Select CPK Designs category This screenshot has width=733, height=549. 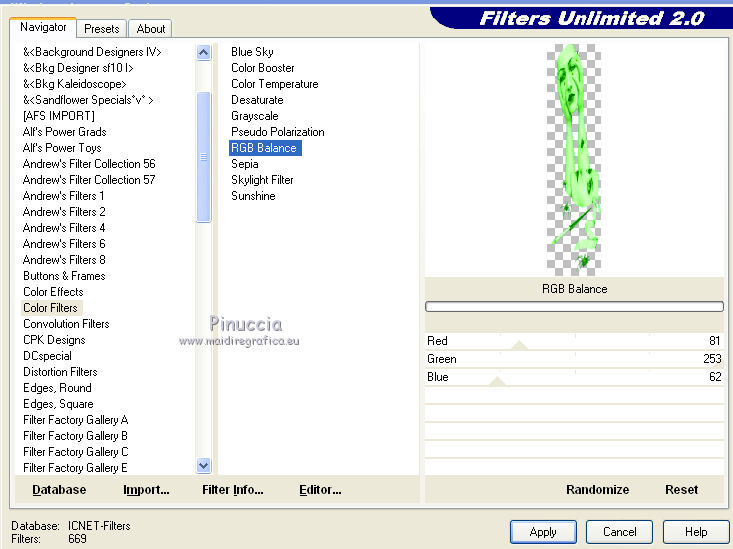[x=54, y=340]
